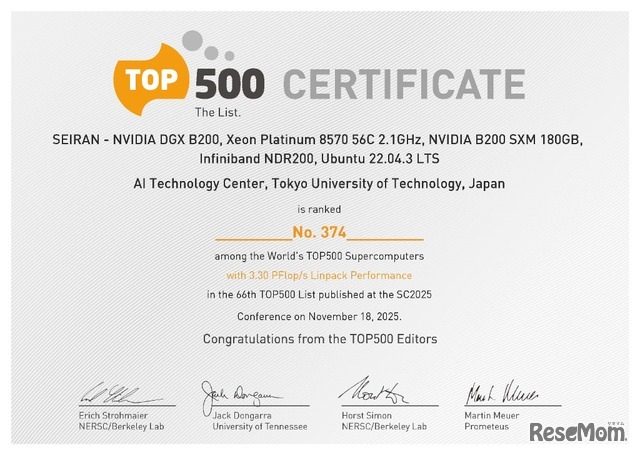Screen dimensions: 640x455
Task: Click the name 'Martin Meuer'
Action: [492, 415]
